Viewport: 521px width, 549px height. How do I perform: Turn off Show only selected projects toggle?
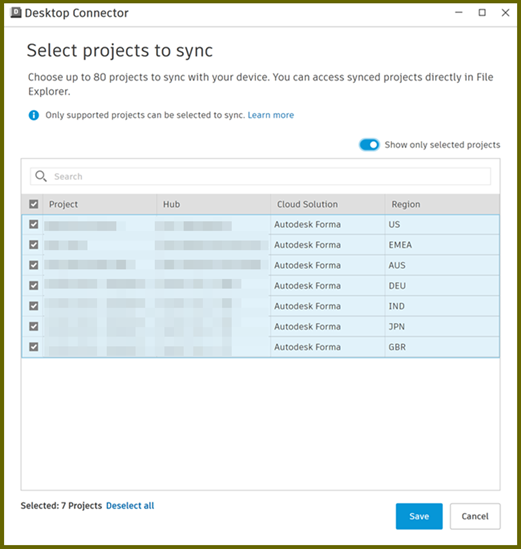(x=369, y=145)
